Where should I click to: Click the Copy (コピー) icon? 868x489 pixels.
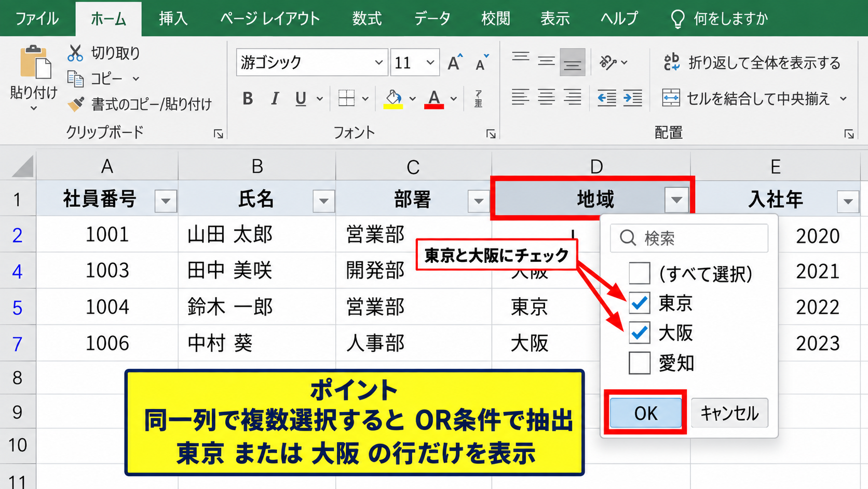76,79
